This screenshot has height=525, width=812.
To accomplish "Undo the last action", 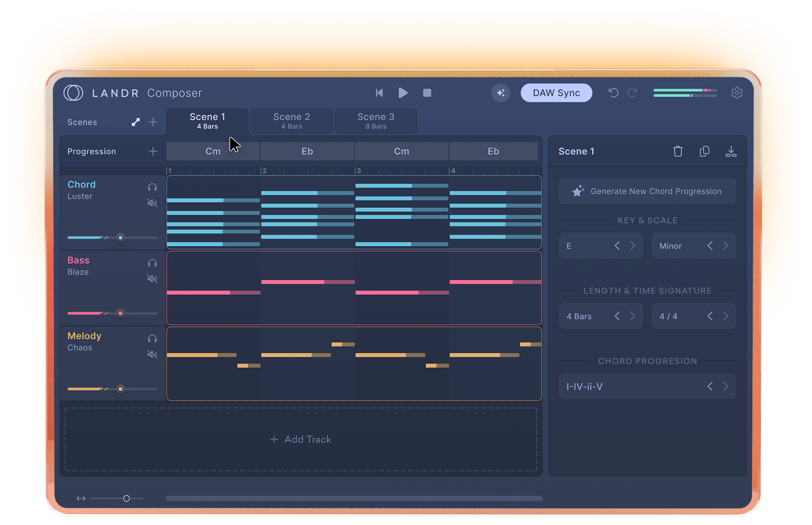I will (x=613, y=93).
